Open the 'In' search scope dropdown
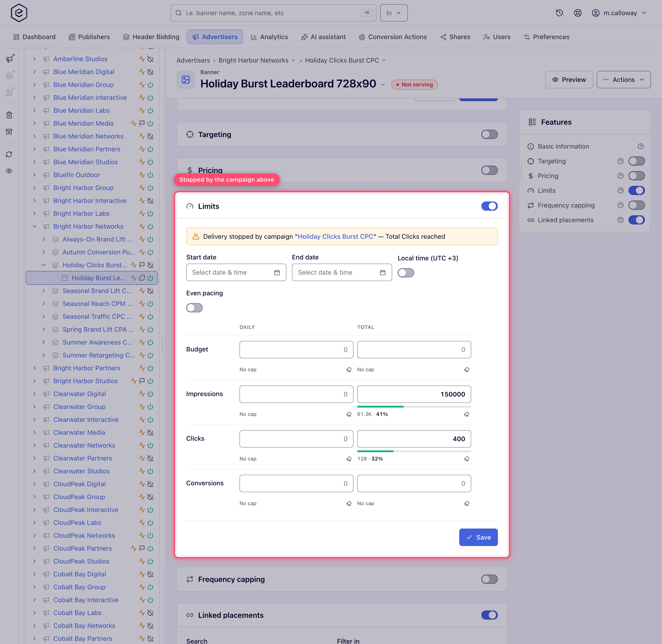 tap(394, 13)
